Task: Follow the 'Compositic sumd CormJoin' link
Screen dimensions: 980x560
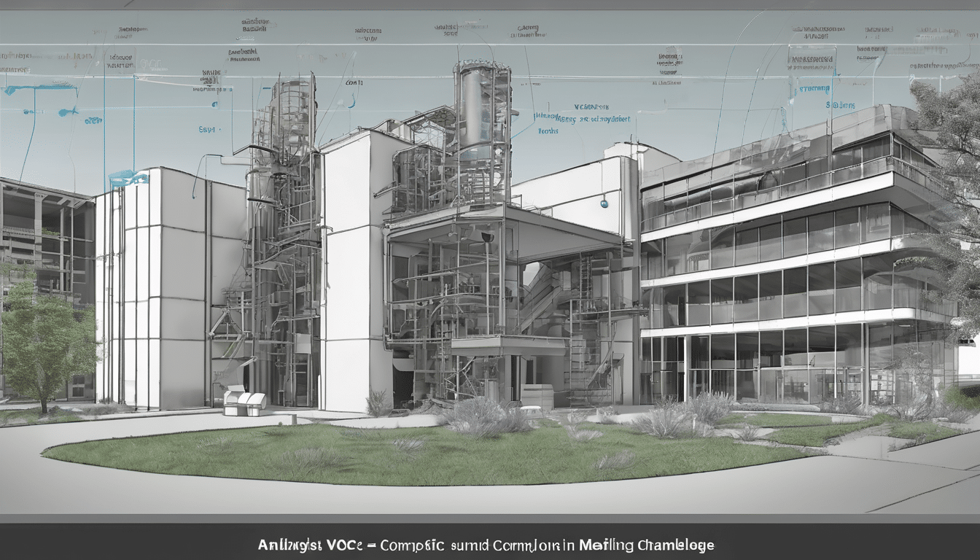Action: coord(474,543)
